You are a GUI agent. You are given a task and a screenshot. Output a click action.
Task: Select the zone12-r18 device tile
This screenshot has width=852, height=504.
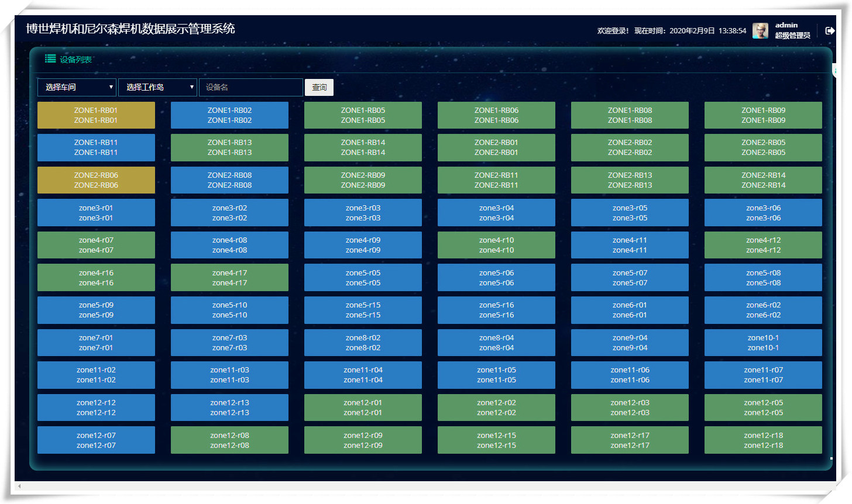click(763, 440)
